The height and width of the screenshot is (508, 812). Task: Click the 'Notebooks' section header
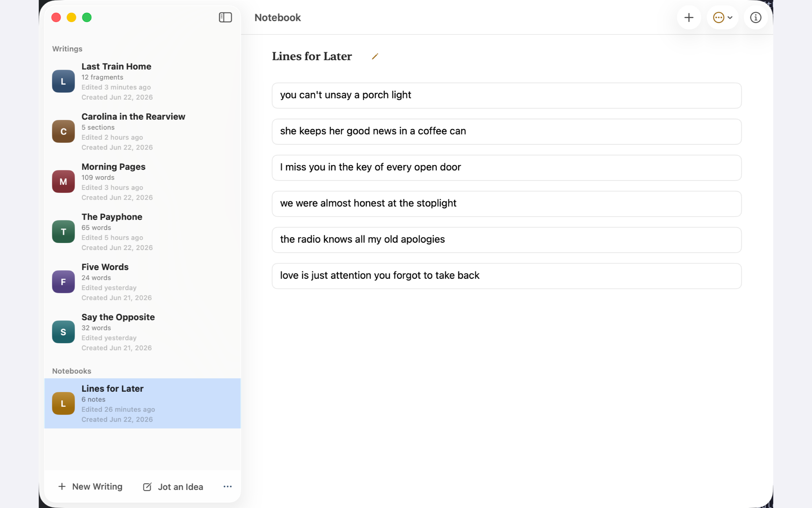pos(71,371)
